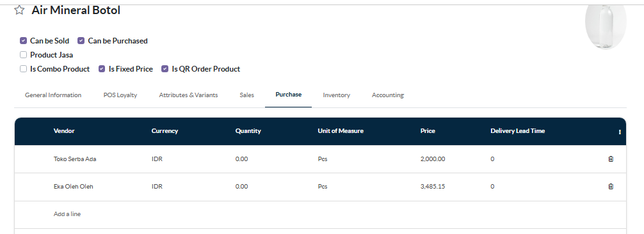Enable the Product Jasa checkbox
644x234 pixels.
(x=24, y=54)
